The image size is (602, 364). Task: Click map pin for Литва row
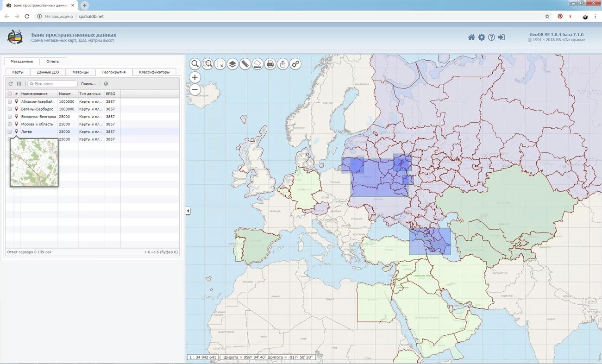tap(16, 132)
